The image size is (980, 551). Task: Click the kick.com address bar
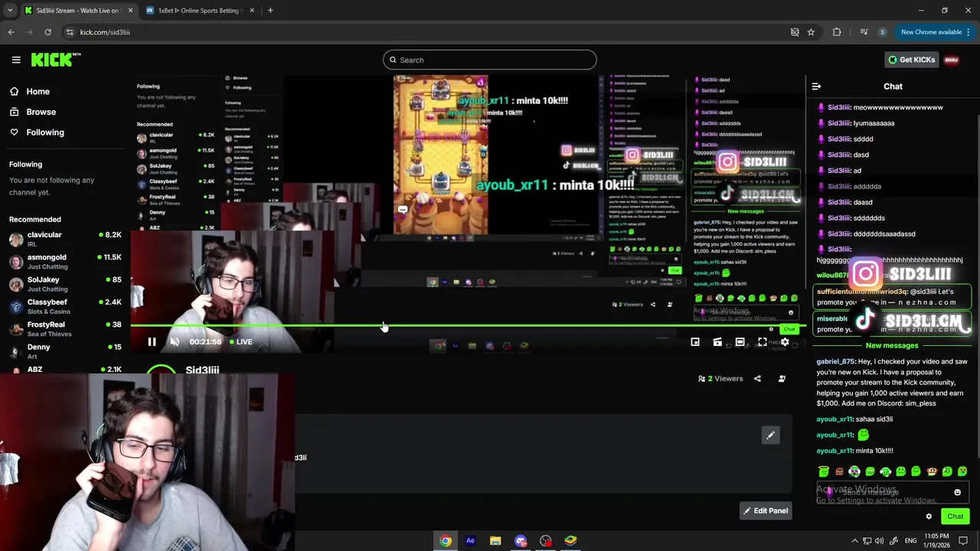pos(429,32)
